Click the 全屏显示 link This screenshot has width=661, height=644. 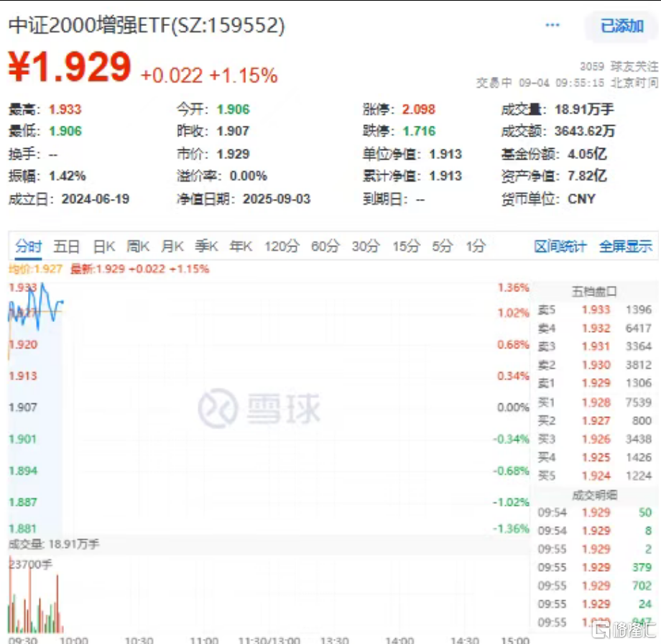(626, 247)
